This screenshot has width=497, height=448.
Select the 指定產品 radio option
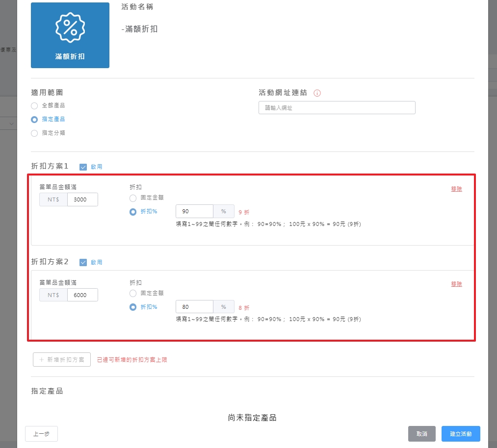[x=34, y=119]
